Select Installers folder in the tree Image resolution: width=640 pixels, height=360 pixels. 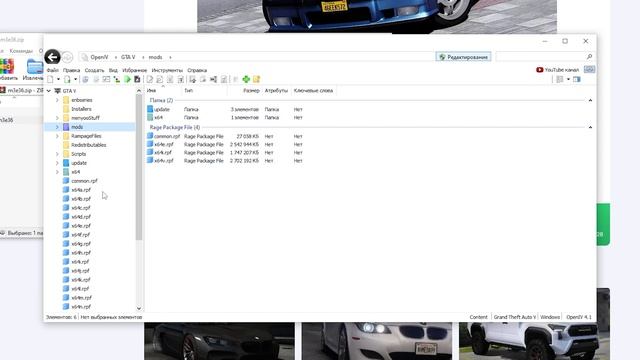(81, 109)
